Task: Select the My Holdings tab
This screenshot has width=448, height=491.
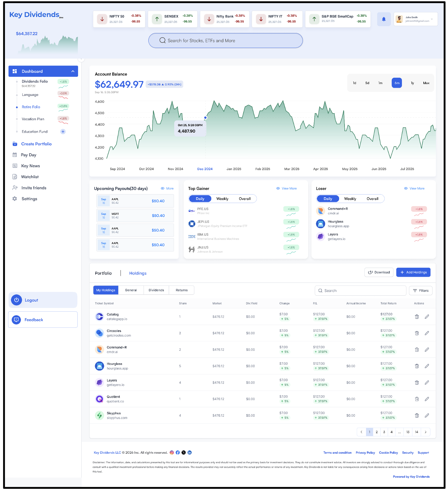Action: click(x=106, y=290)
